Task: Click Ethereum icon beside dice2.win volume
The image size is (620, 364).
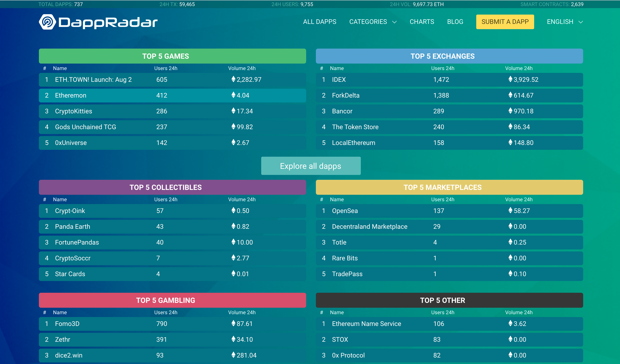Action: (x=233, y=355)
